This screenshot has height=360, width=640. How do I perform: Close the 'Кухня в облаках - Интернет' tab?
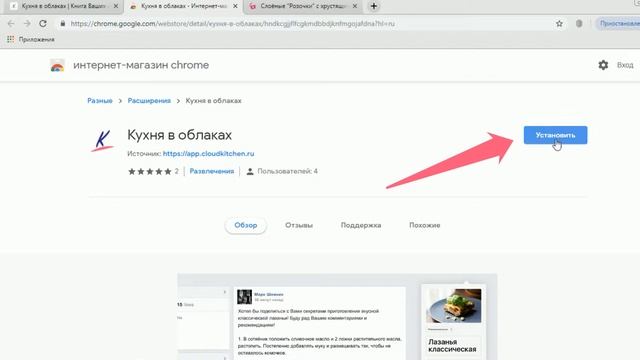click(235, 6)
